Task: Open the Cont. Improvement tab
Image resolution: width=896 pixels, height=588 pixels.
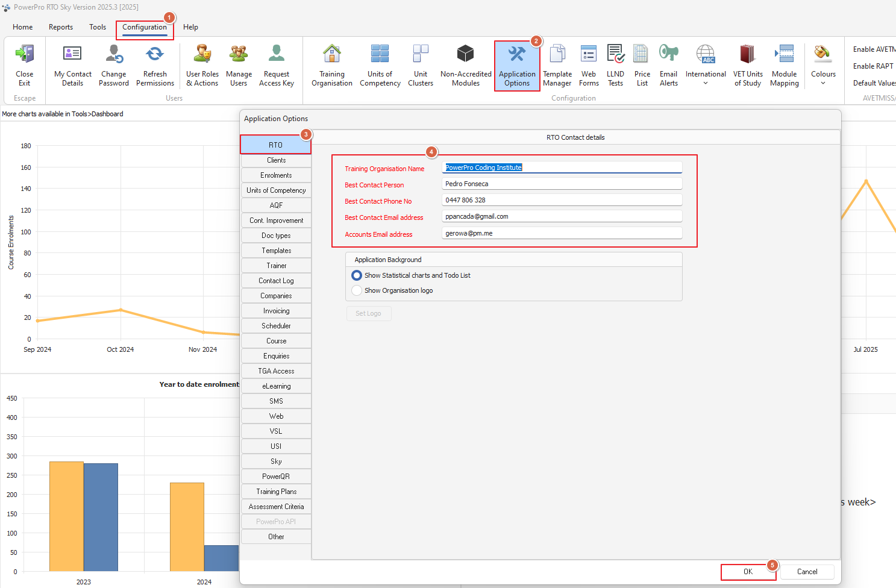Action: (277, 220)
